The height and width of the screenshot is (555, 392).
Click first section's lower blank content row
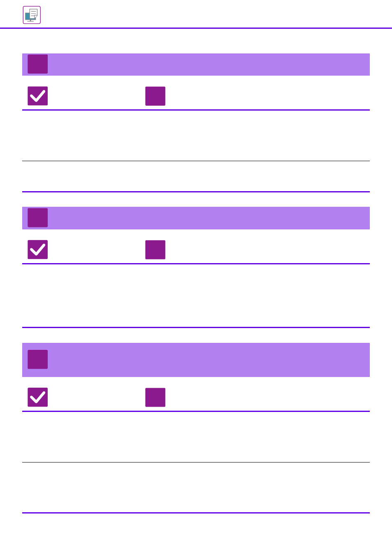196,176
